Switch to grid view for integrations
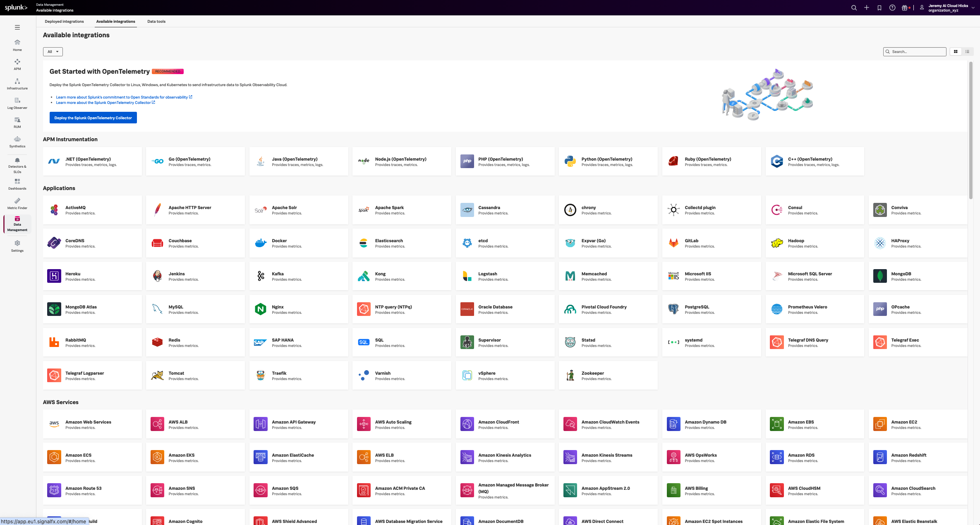Image resolution: width=980 pixels, height=525 pixels. (956, 51)
